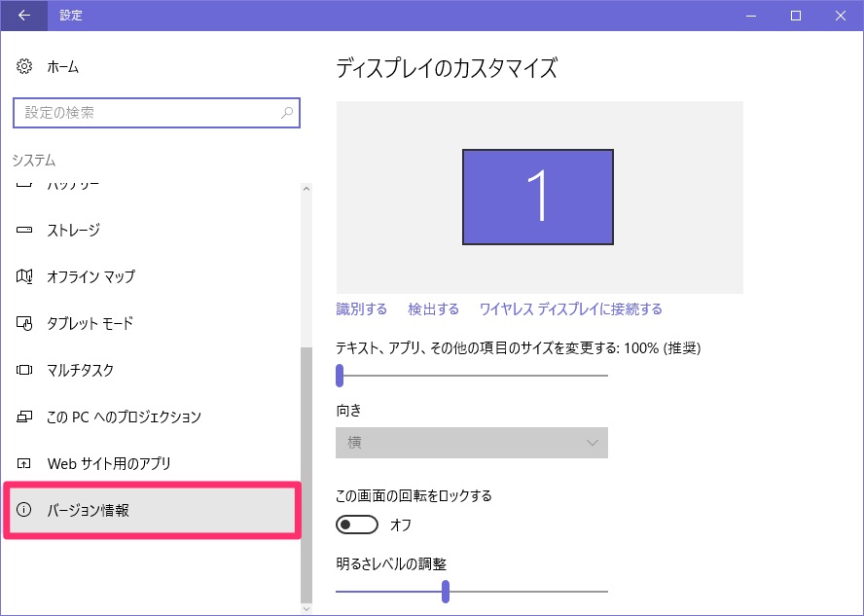Click the 設定の検索 search field
The image size is (864, 616).
coord(157,113)
